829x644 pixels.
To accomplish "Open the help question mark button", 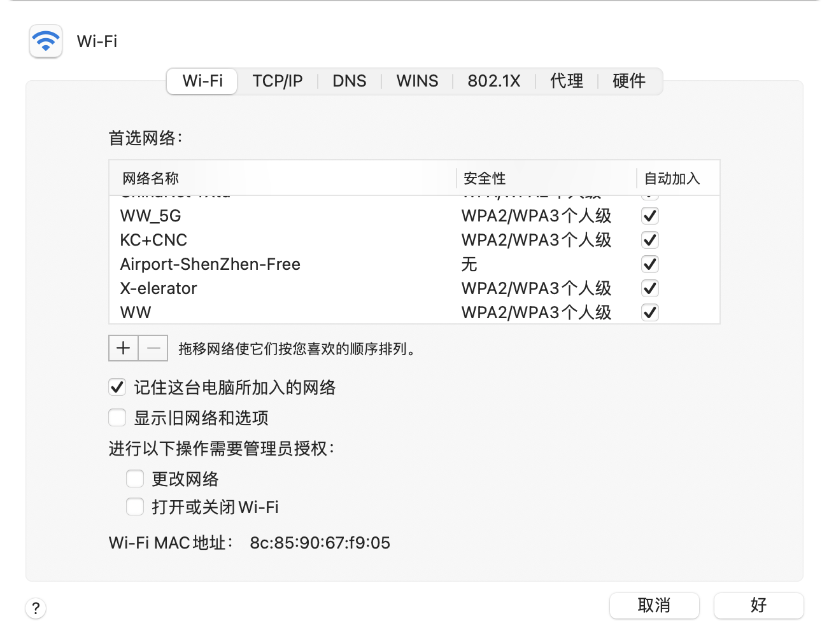I will pos(36,608).
